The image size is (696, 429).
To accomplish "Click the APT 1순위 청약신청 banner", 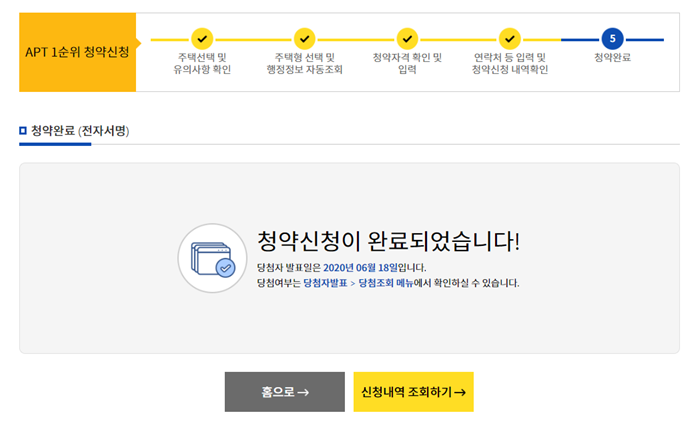I will [77, 52].
